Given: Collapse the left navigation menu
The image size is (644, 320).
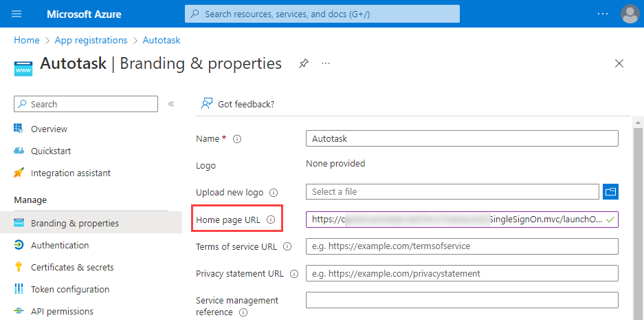Looking at the screenshot, I should [x=171, y=104].
